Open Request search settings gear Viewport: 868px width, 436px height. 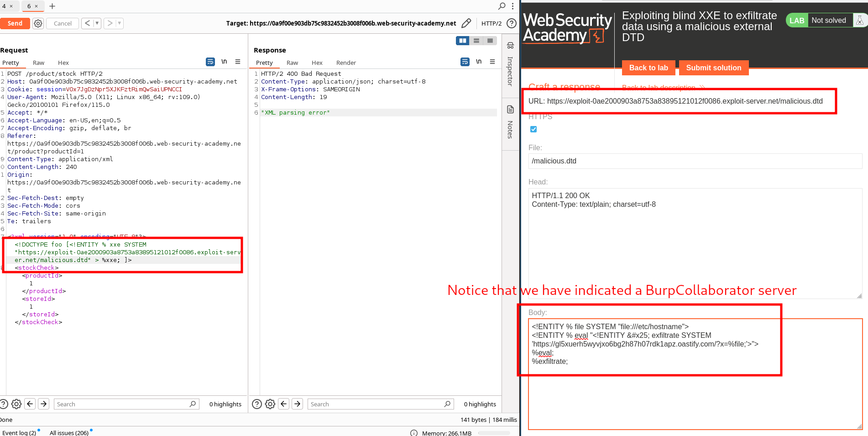coord(16,404)
